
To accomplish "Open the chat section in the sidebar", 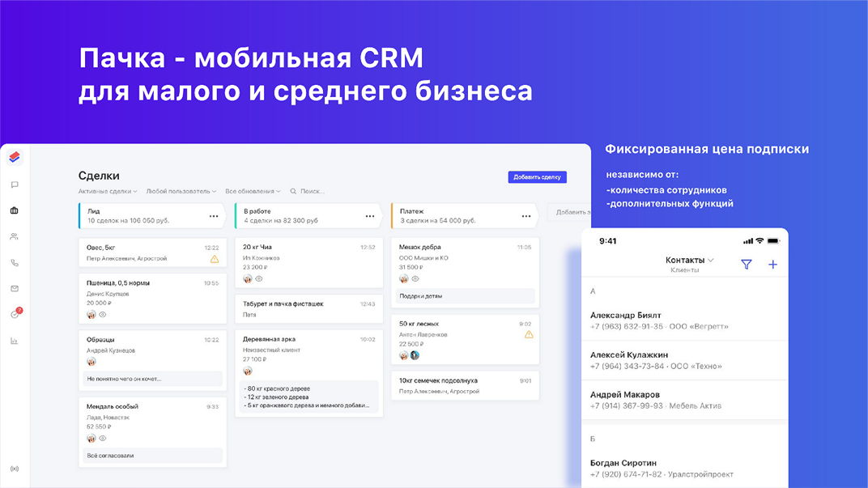I will 15,185.
